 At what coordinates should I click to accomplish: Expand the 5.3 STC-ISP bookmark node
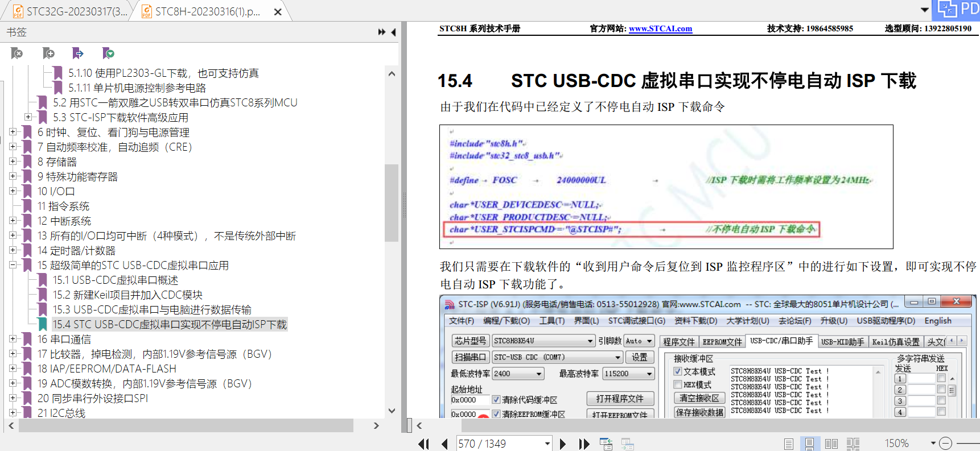(x=28, y=117)
